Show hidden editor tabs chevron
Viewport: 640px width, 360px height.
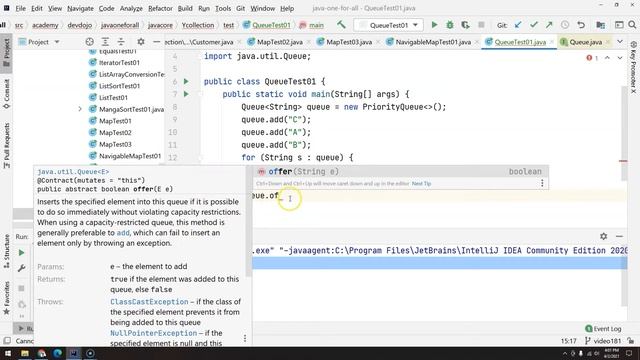[x=620, y=42]
